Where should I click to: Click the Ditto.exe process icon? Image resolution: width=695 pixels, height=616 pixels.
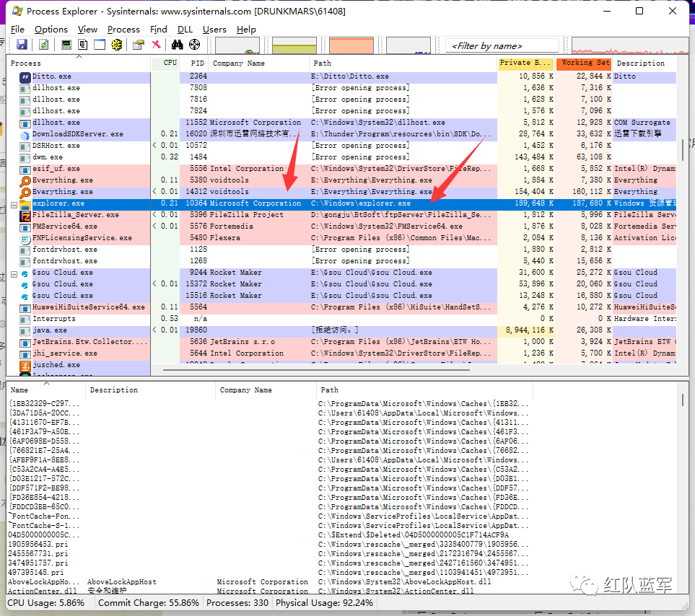tap(25, 76)
